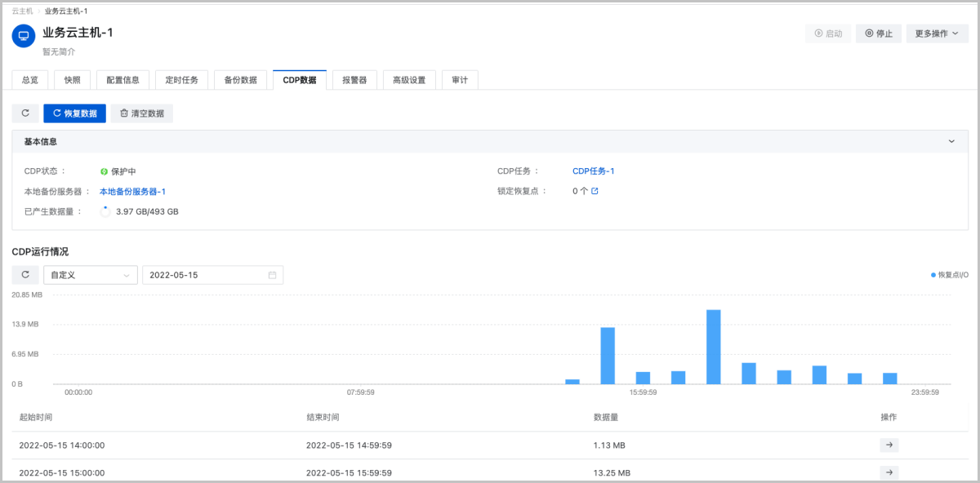Click the 已产生数据量 progress circle
Viewport: 980px width, 483px height.
pos(104,209)
